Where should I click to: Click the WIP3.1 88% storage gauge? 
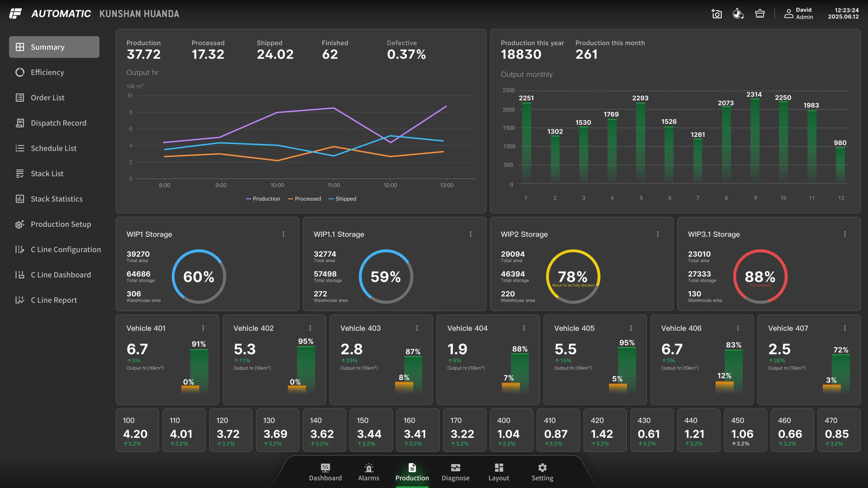pyautogui.click(x=760, y=276)
